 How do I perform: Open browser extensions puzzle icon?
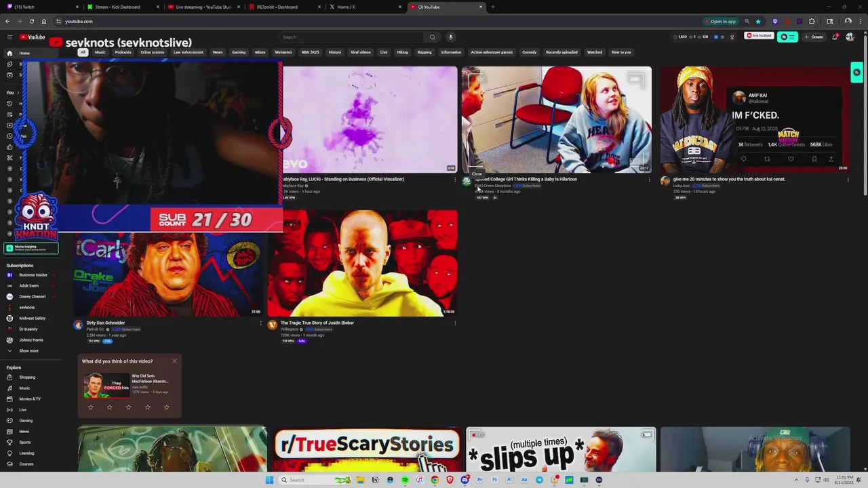coord(812,21)
